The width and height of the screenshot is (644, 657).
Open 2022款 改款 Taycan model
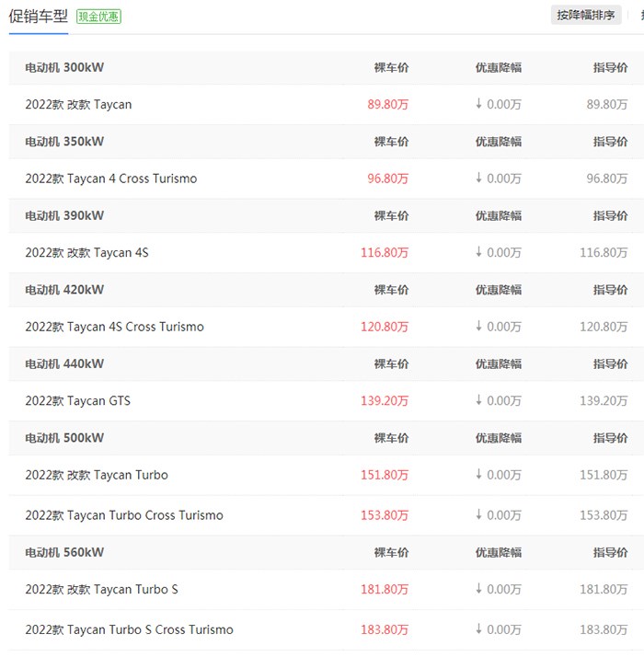tap(78, 104)
